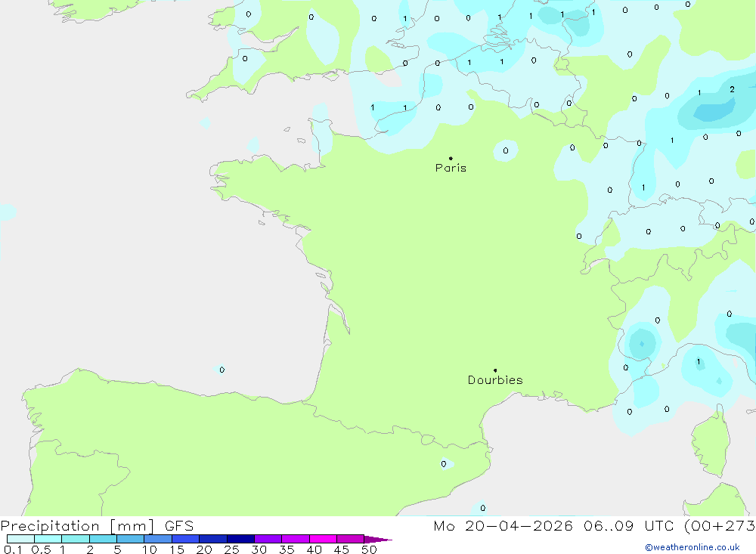The height and width of the screenshot is (554, 756).
Task: Select the 25–30 mm navy swatch
Action: pos(240,539)
